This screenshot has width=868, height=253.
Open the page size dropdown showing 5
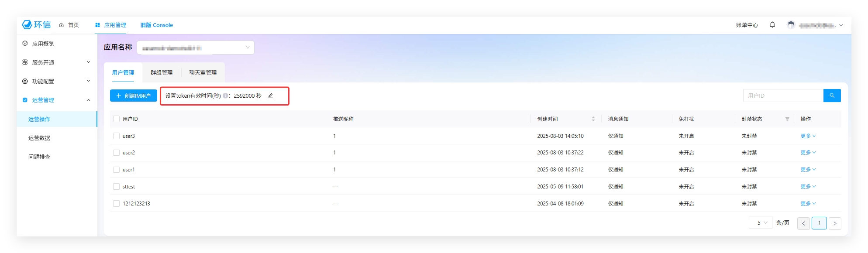pyautogui.click(x=761, y=223)
